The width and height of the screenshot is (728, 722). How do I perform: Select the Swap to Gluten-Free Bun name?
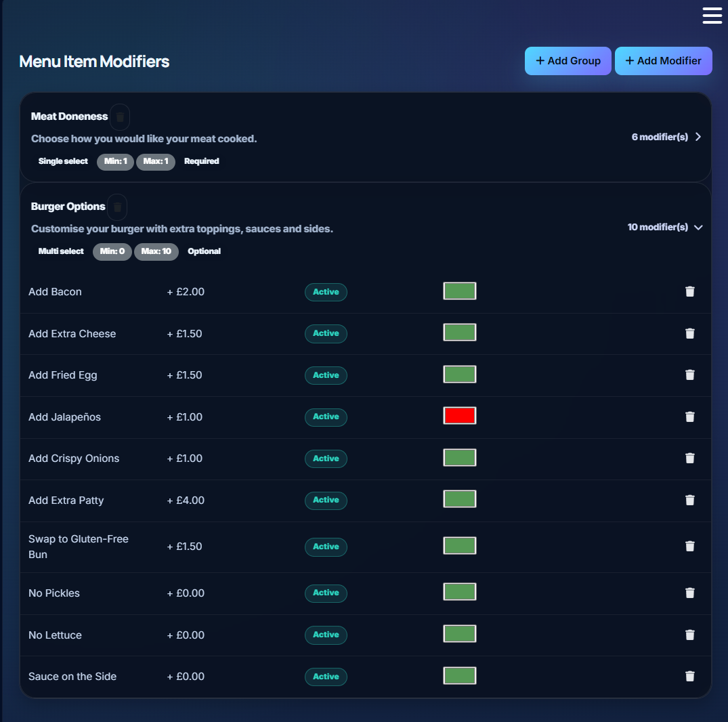coord(79,547)
